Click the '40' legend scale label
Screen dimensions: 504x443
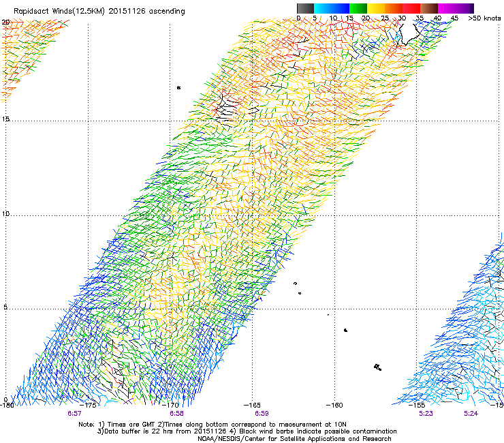coord(437,18)
